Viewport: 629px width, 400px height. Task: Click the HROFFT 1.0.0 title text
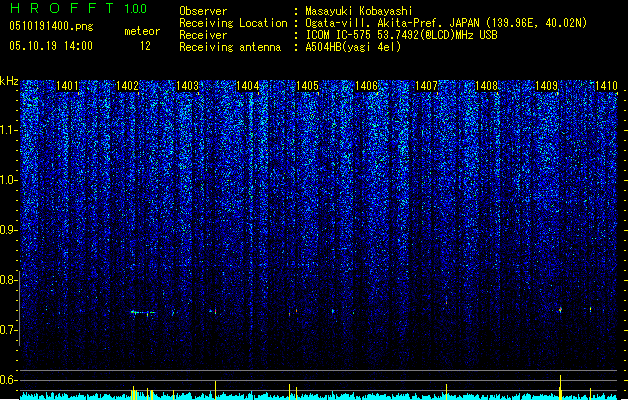click(78, 8)
